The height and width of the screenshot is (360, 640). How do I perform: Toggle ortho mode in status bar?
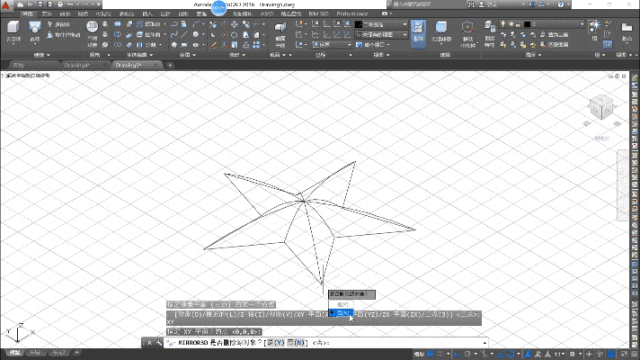[457, 354]
